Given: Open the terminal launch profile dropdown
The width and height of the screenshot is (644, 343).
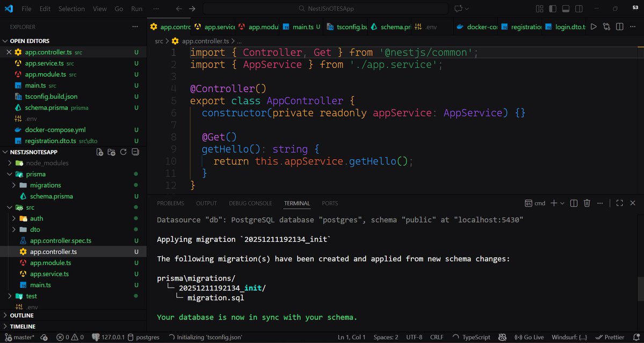Looking at the screenshot, I should tap(562, 203).
